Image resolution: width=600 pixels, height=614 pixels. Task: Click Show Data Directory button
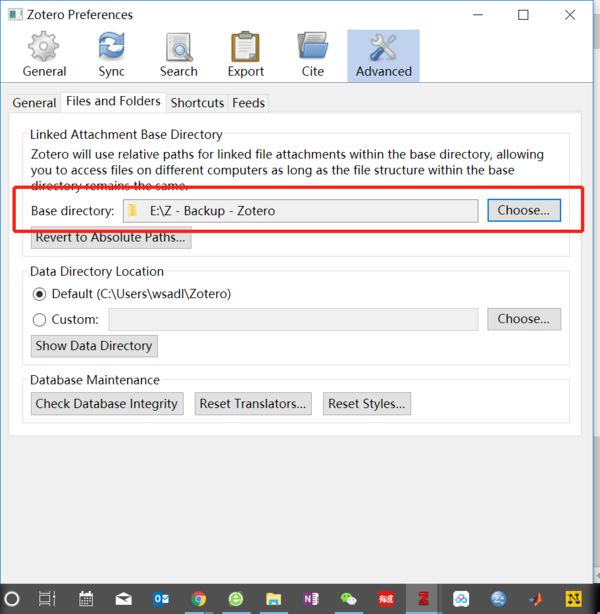tap(94, 346)
